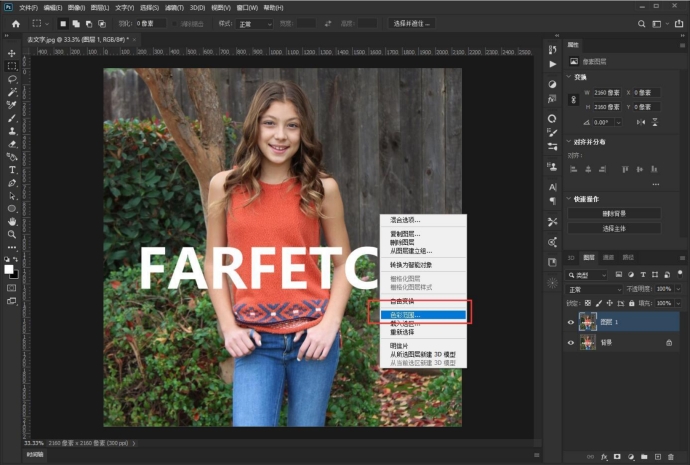This screenshot has width=690, height=465.
Task: Select the Hand tool
Action: pos(12,221)
